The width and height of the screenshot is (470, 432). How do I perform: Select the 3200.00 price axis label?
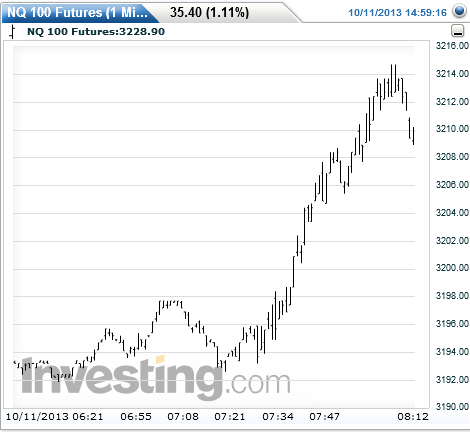(452, 268)
